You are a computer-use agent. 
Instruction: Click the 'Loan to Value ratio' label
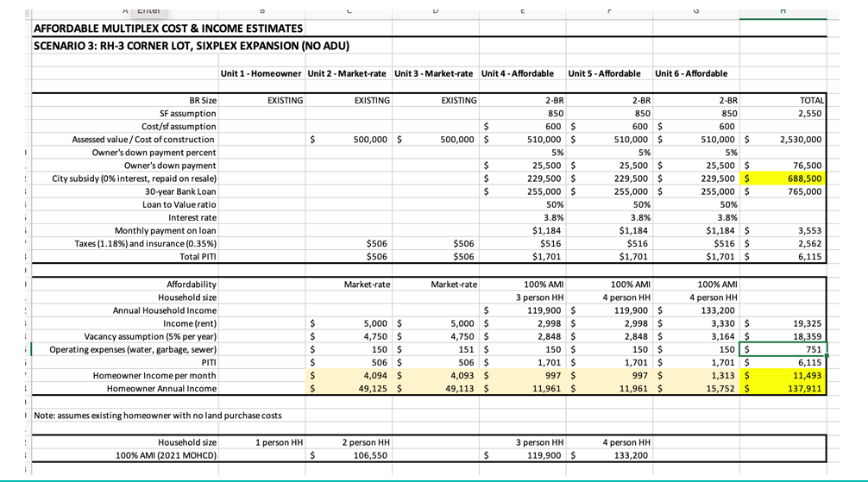[179, 204]
